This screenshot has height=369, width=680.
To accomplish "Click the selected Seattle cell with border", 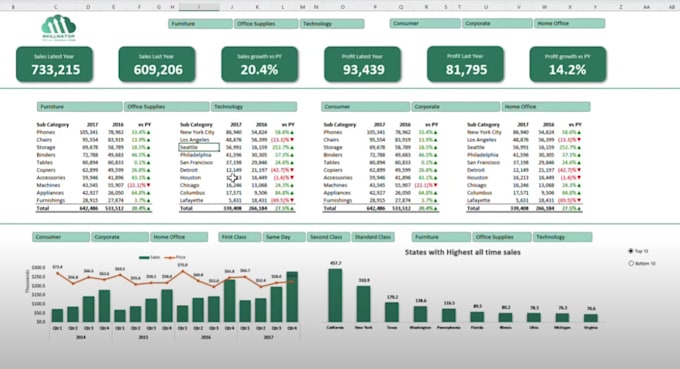I will tap(199, 147).
